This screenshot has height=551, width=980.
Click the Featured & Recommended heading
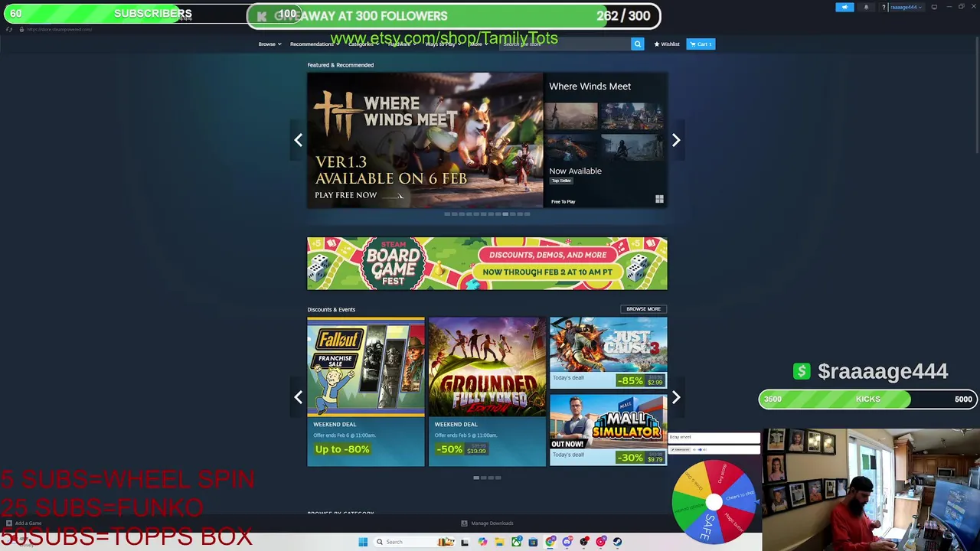341,65
